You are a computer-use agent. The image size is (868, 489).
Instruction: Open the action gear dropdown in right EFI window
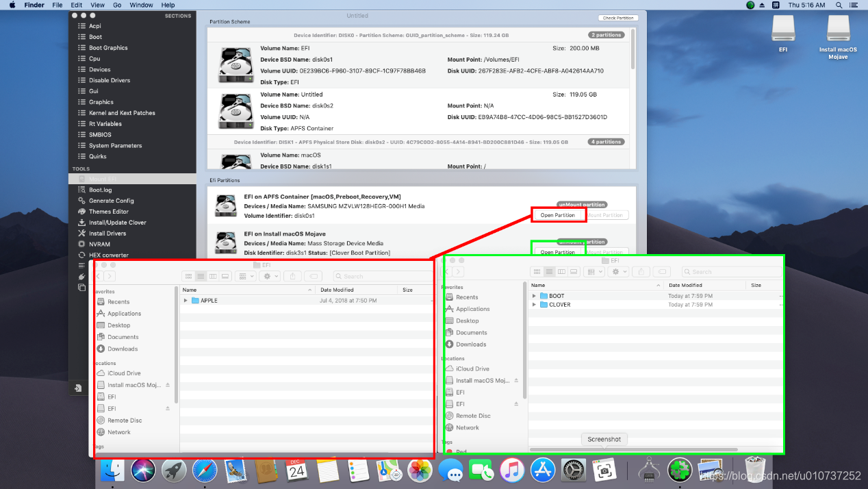620,271
